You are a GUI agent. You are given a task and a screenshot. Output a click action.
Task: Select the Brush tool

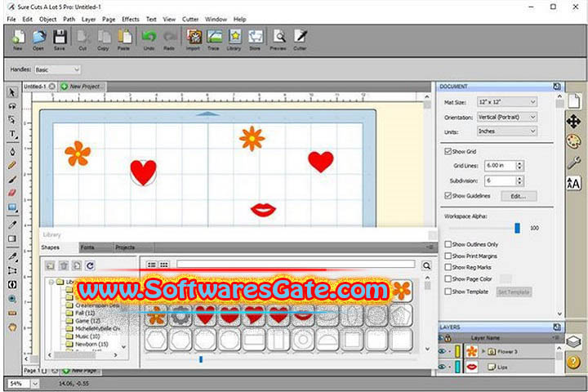coord(12,180)
